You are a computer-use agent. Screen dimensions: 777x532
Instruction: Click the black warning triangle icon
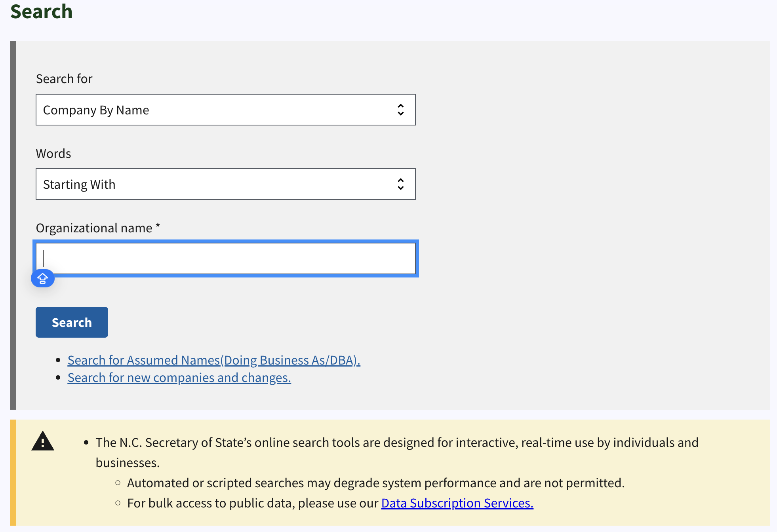pyautogui.click(x=43, y=441)
